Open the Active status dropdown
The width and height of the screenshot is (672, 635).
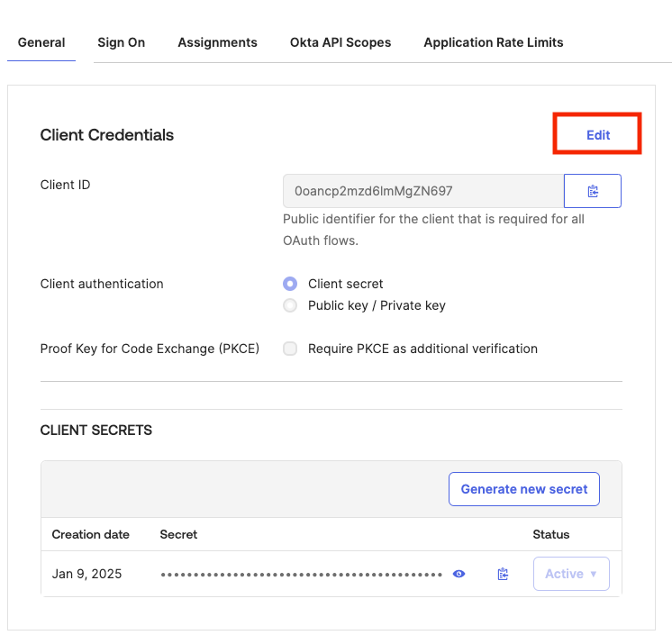[x=571, y=574]
